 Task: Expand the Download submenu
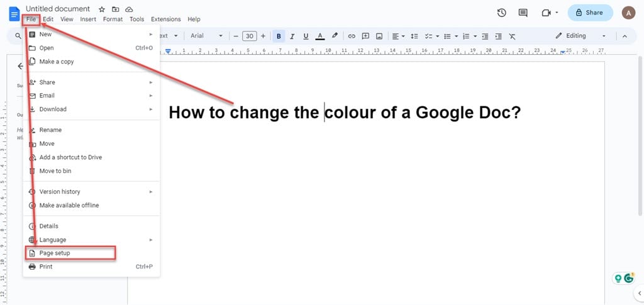click(91, 109)
